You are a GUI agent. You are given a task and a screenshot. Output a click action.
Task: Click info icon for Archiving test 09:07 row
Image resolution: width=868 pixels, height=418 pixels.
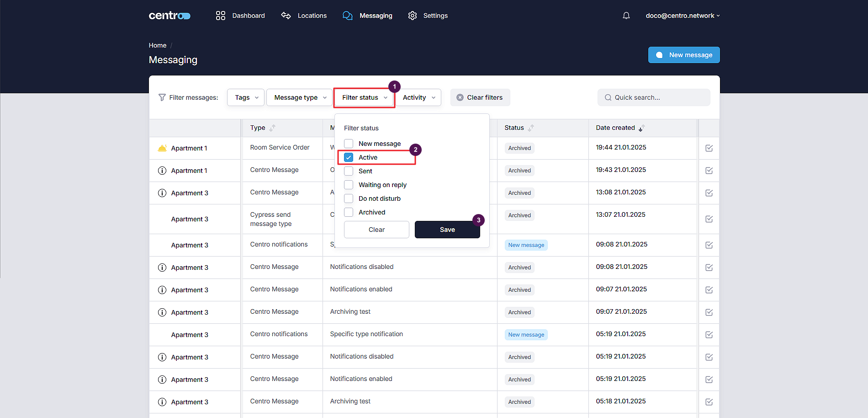[x=162, y=312]
